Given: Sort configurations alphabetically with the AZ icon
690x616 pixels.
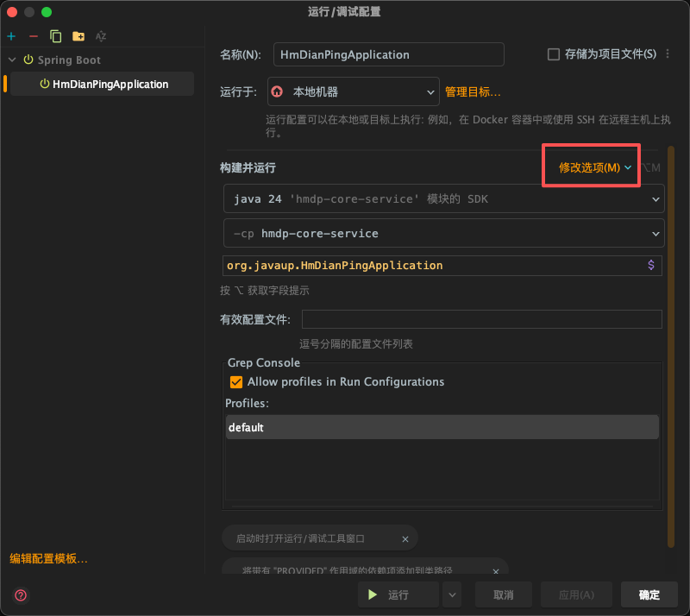Looking at the screenshot, I should 100,36.
